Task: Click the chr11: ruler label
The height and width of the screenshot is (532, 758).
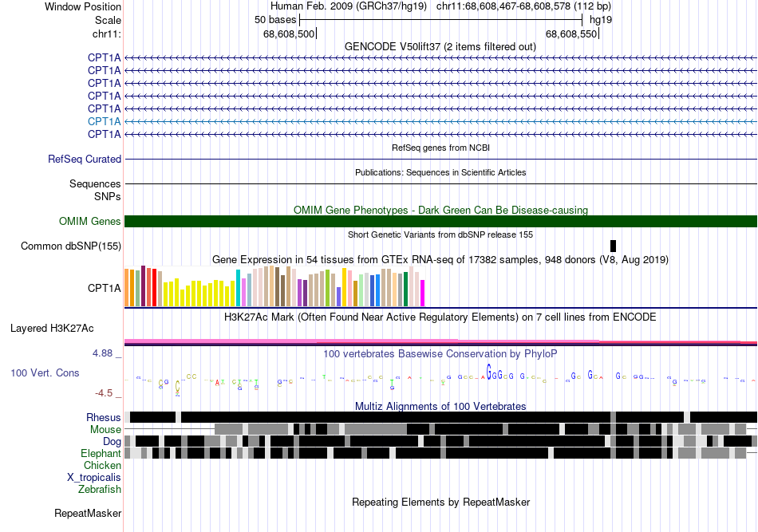Action: click(x=106, y=33)
